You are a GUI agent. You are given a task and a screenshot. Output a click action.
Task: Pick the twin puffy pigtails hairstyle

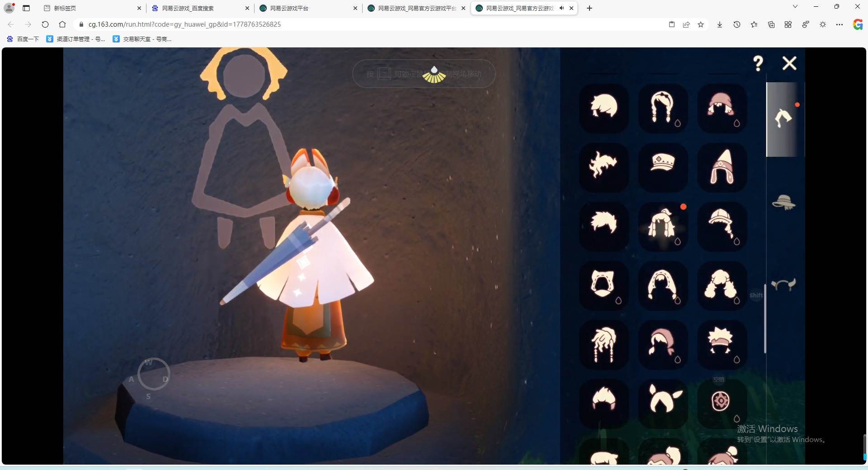pos(722,286)
